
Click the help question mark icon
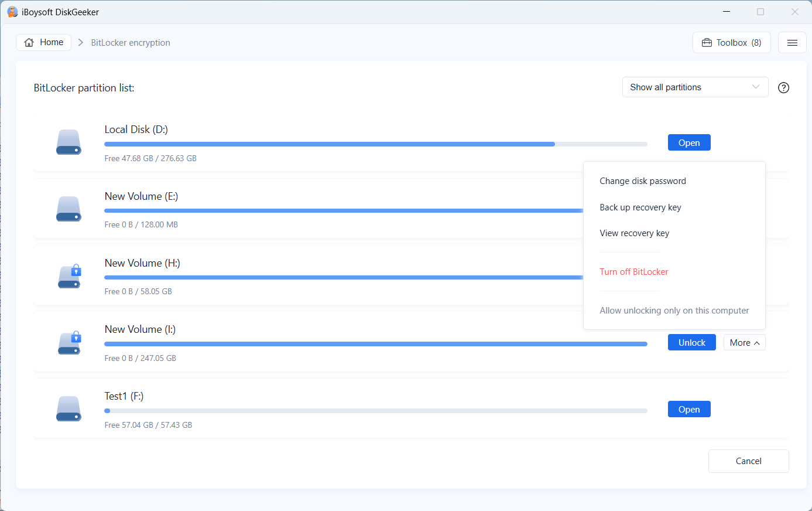tap(783, 88)
